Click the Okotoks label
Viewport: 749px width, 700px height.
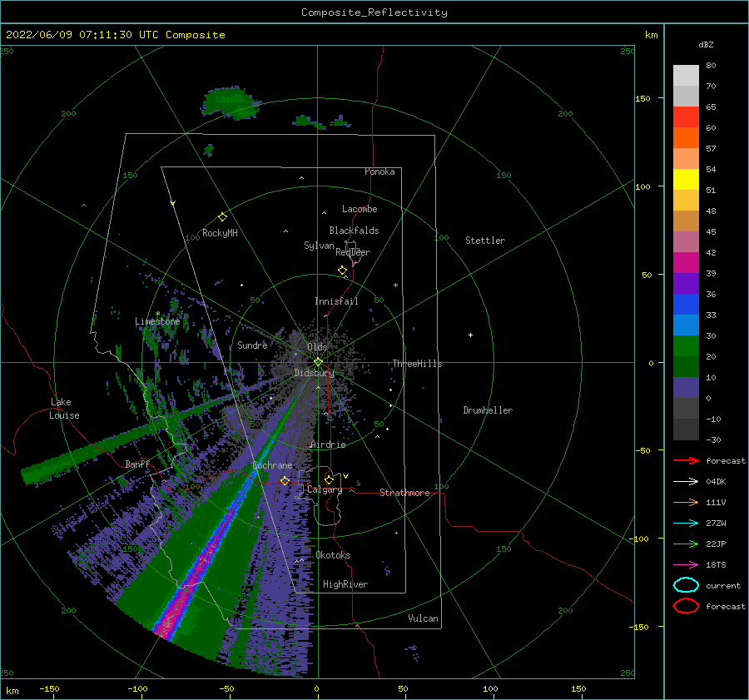coord(333,555)
